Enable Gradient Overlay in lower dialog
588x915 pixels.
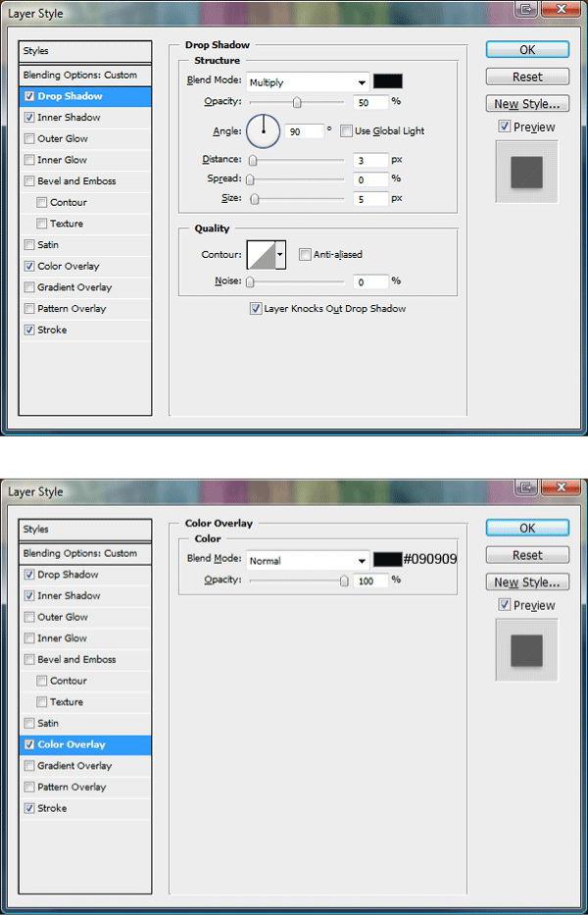tap(29, 766)
